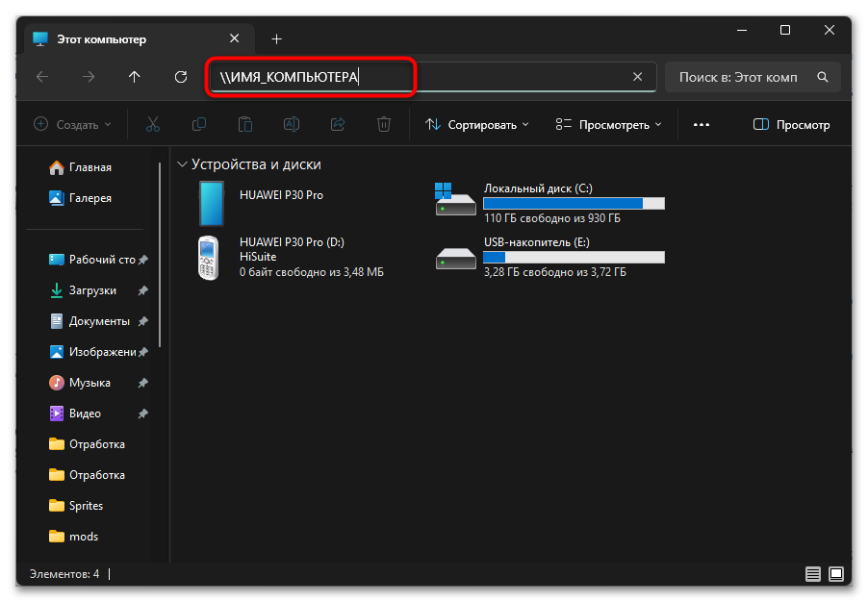The image size is (868, 602).
Task: Open the Просмотреть view dropdown
Action: 609,124
